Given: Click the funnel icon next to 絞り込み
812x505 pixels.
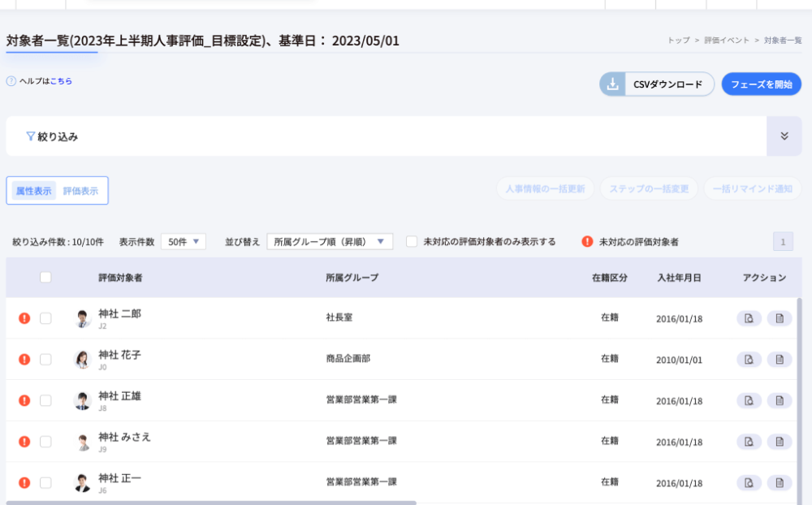Looking at the screenshot, I should tap(30, 136).
